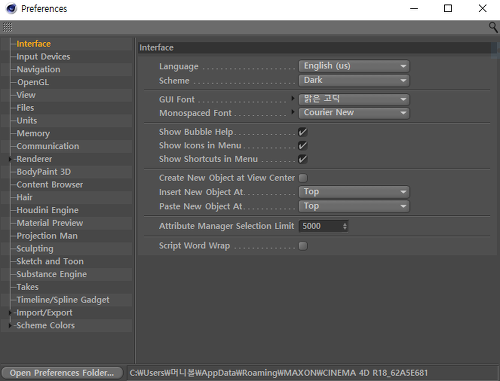Select the Renderer category label
Viewport: 500px width, 381px height.
pyautogui.click(x=34, y=159)
